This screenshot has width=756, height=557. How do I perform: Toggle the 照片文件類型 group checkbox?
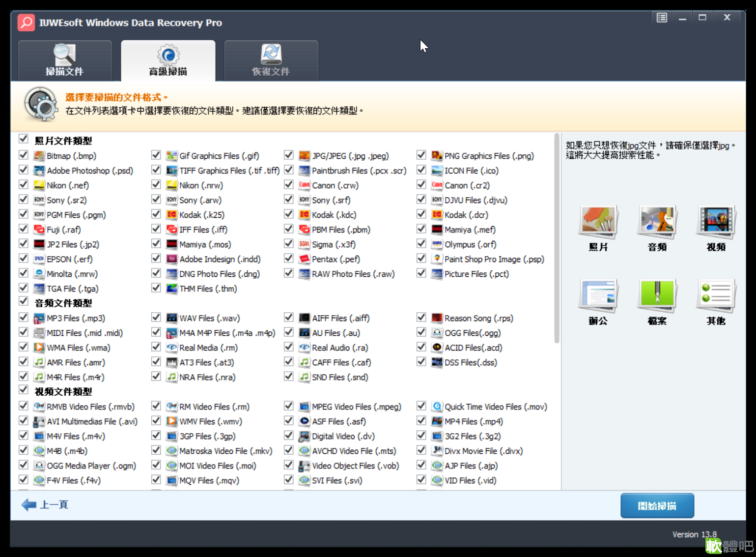click(x=23, y=139)
